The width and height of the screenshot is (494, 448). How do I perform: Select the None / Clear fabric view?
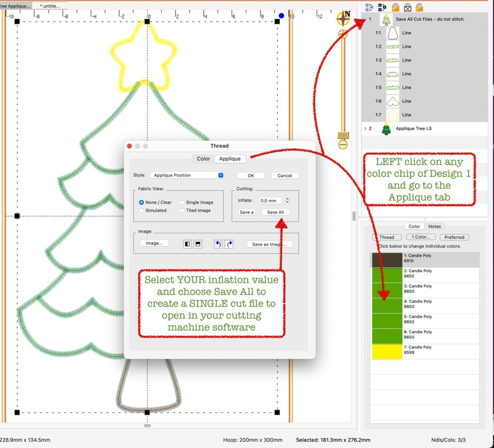(x=142, y=202)
